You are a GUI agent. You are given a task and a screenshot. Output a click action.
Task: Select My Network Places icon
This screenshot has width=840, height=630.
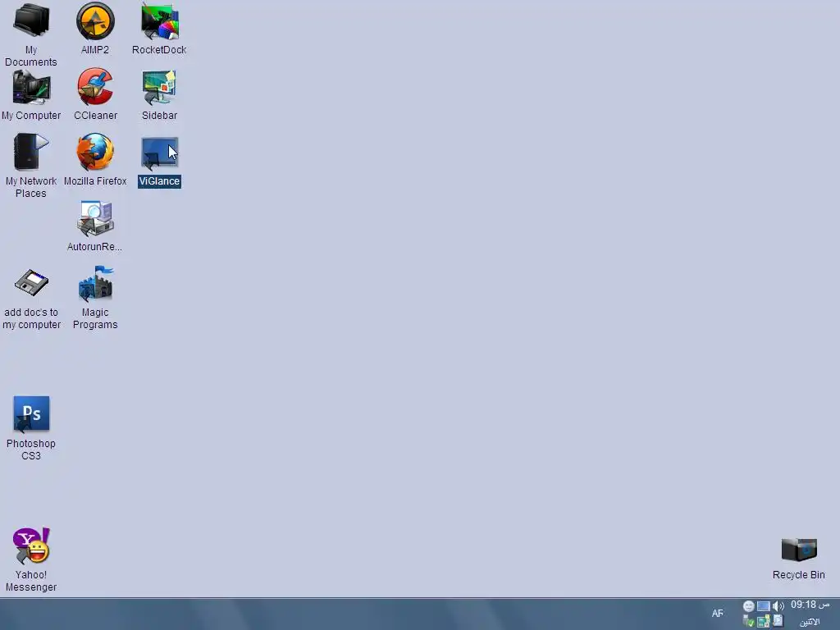[31, 152]
